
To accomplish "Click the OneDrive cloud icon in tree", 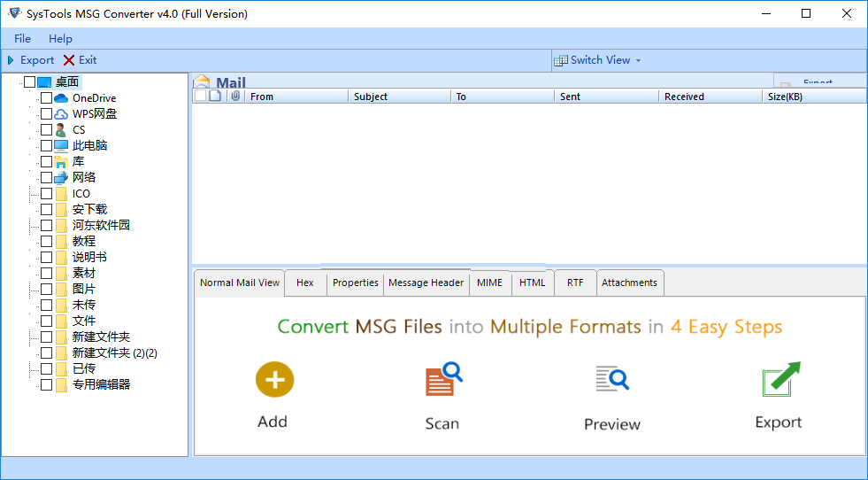I will 61,98.
